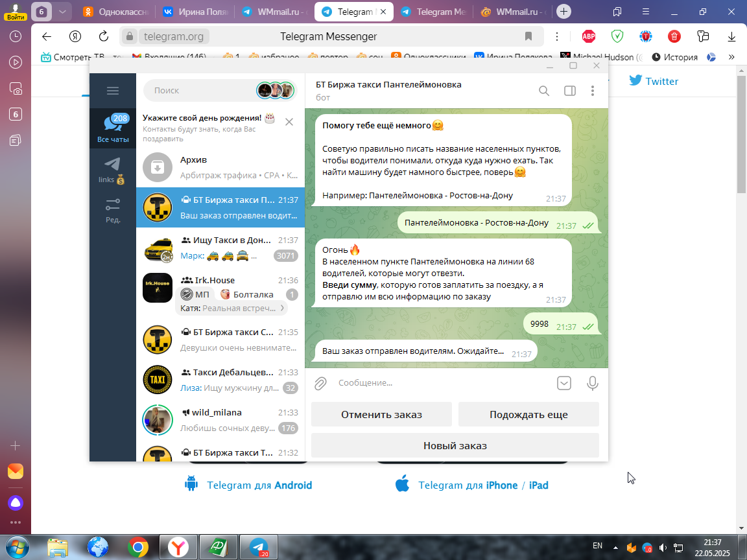The image size is (747, 560).
Task: View stories avatars in search bar
Action: (276, 91)
